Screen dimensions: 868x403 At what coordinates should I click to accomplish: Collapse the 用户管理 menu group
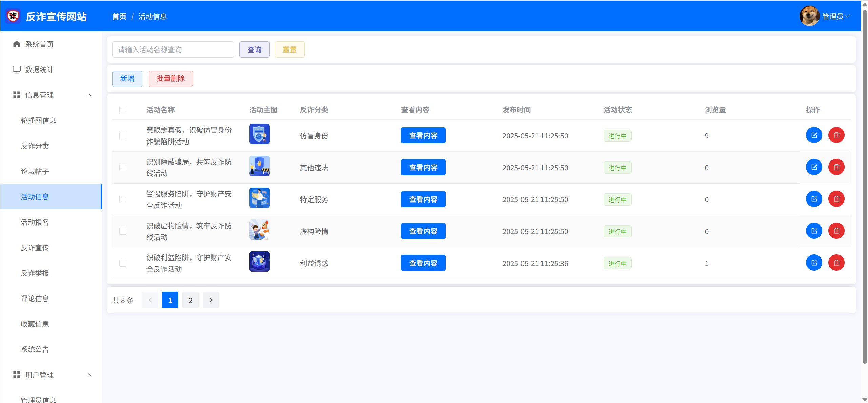point(89,375)
